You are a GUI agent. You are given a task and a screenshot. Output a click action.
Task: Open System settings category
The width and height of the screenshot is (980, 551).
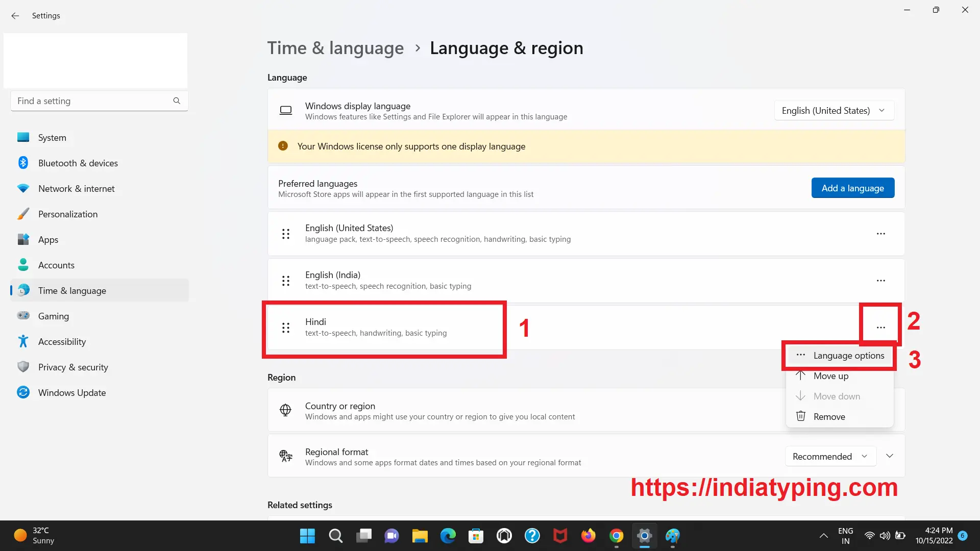(x=100, y=138)
